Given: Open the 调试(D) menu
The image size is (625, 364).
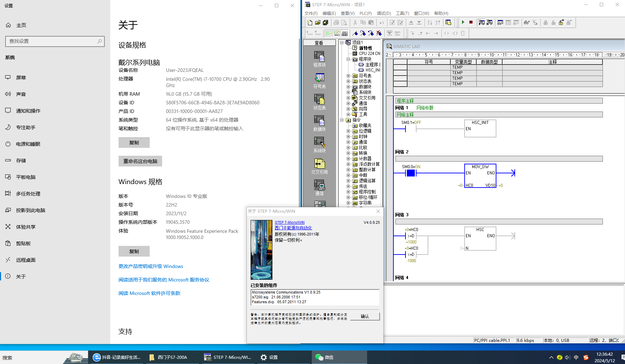Looking at the screenshot, I should tap(383, 13).
